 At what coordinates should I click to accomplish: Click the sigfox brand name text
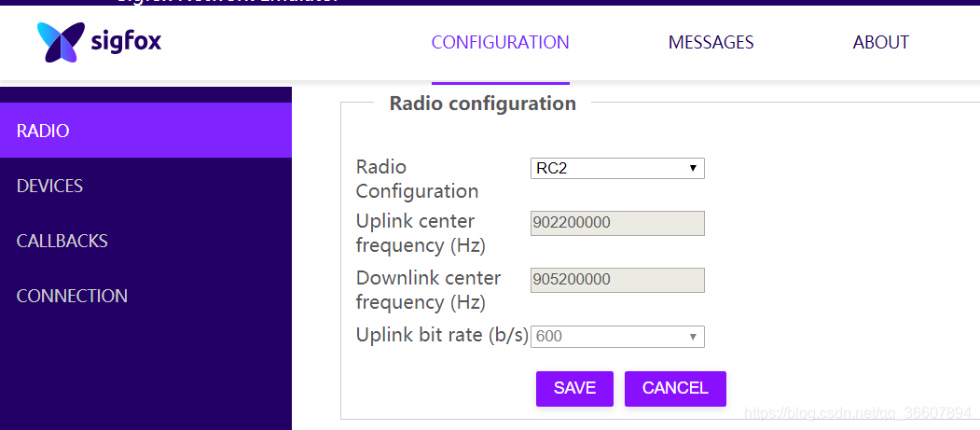pyautogui.click(x=126, y=43)
